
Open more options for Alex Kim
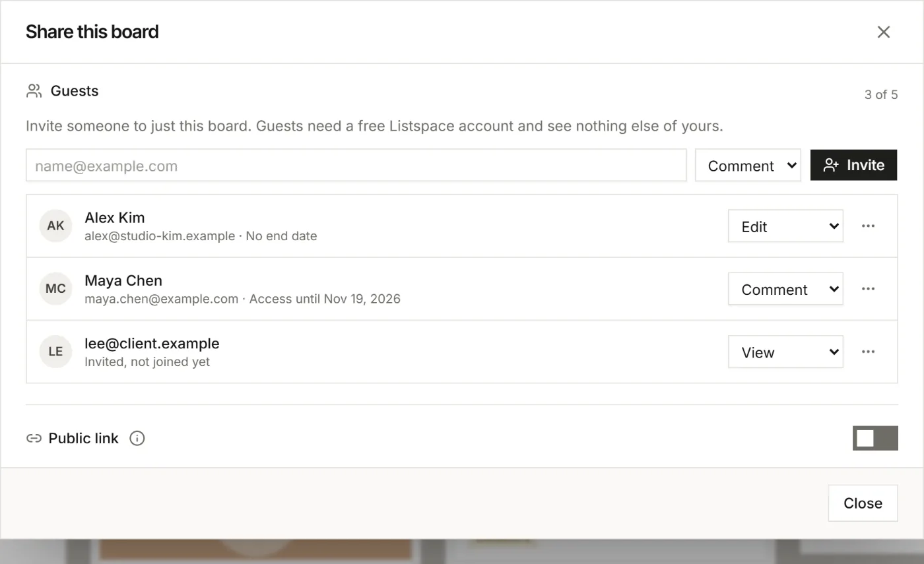(x=868, y=226)
